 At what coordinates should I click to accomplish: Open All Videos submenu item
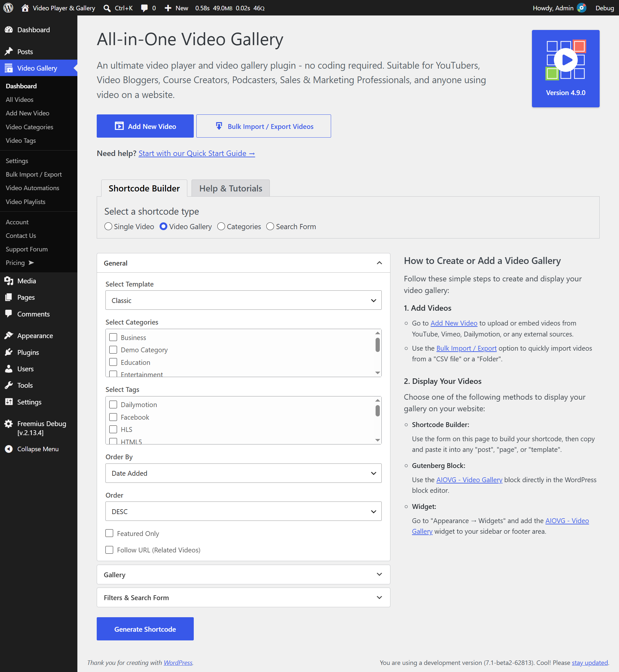click(19, 100)
